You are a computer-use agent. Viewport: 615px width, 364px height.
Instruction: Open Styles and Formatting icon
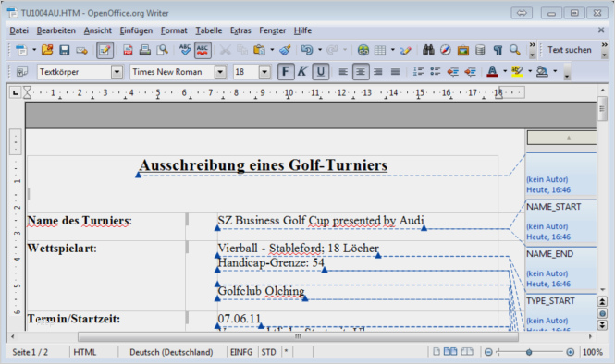click(22, 72)
